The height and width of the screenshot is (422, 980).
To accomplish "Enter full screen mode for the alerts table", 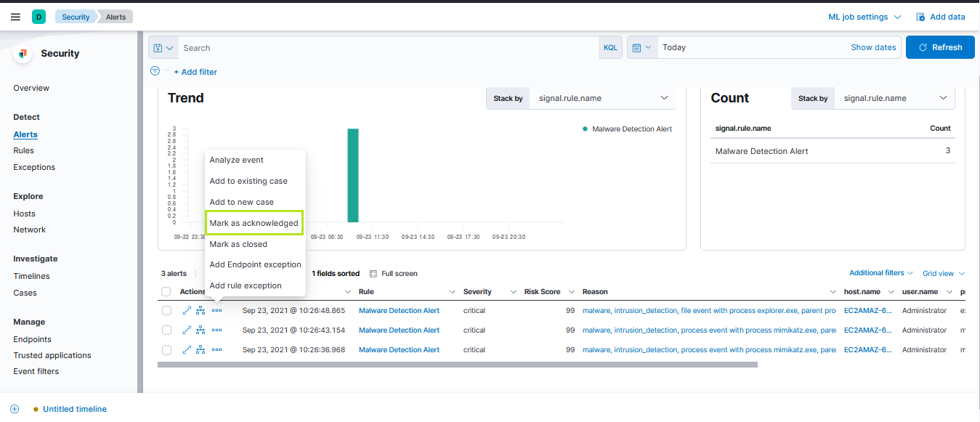I will pyautogui.click(x=393, y=273).
